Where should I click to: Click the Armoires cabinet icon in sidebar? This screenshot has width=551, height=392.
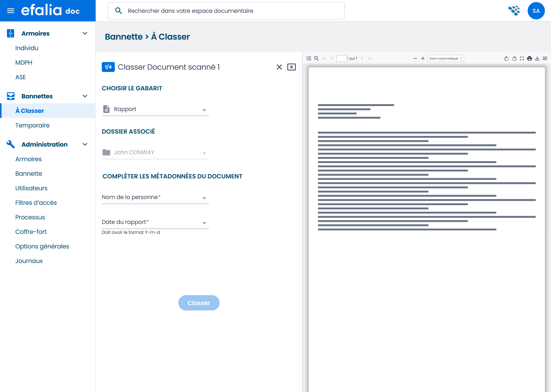(x=11, y=33)
